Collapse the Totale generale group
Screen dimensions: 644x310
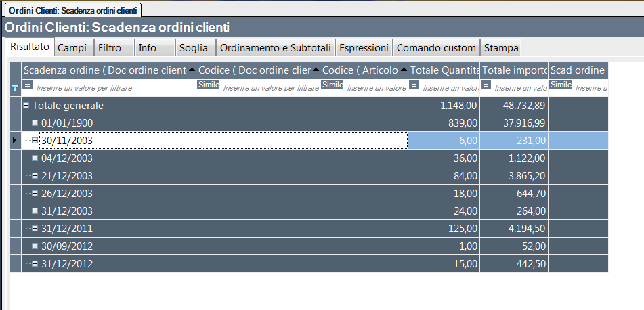tap(26, 106)
